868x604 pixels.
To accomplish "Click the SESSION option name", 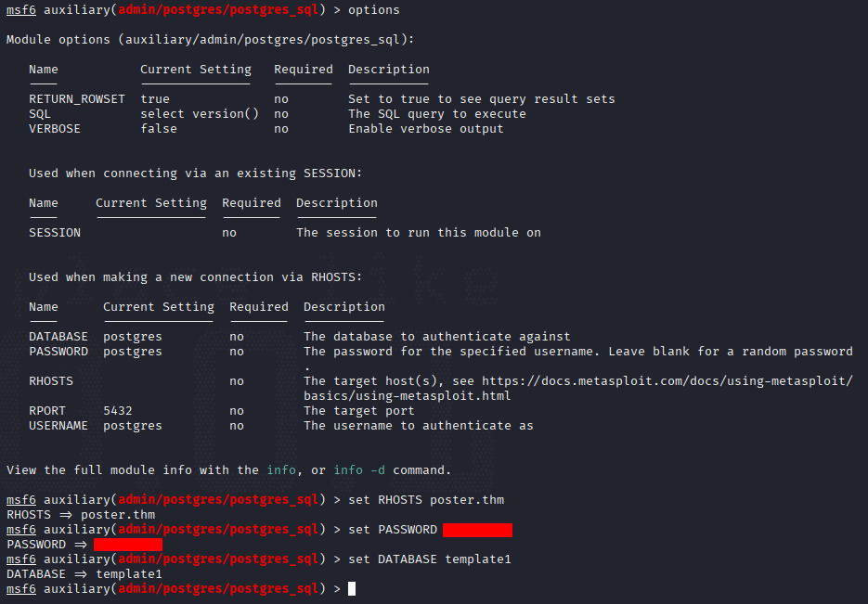I will point(55,233).
